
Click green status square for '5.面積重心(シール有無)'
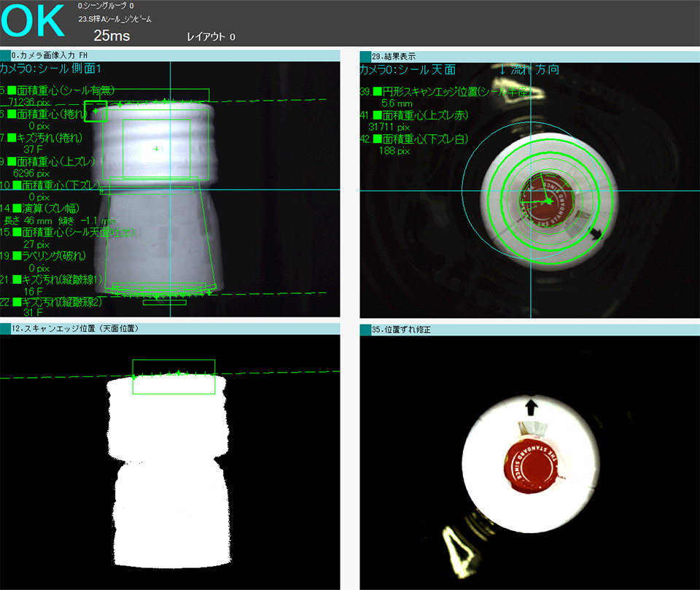coord(12,90)
